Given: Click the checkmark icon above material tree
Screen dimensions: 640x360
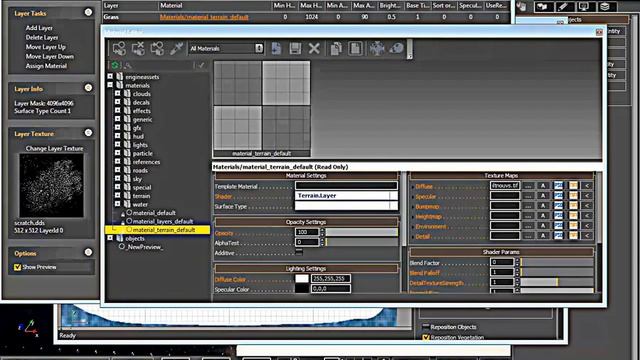Looking at the screenshot, I should pos(201,65).
